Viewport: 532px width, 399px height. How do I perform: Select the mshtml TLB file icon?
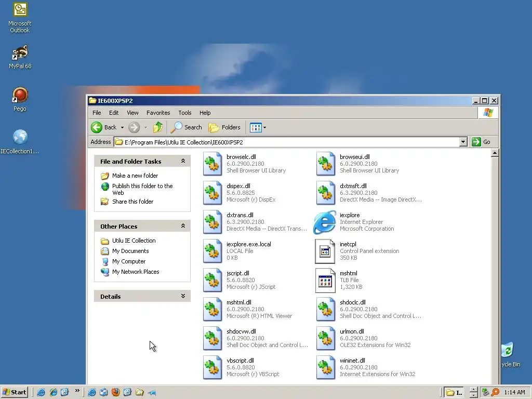[325, 280]
